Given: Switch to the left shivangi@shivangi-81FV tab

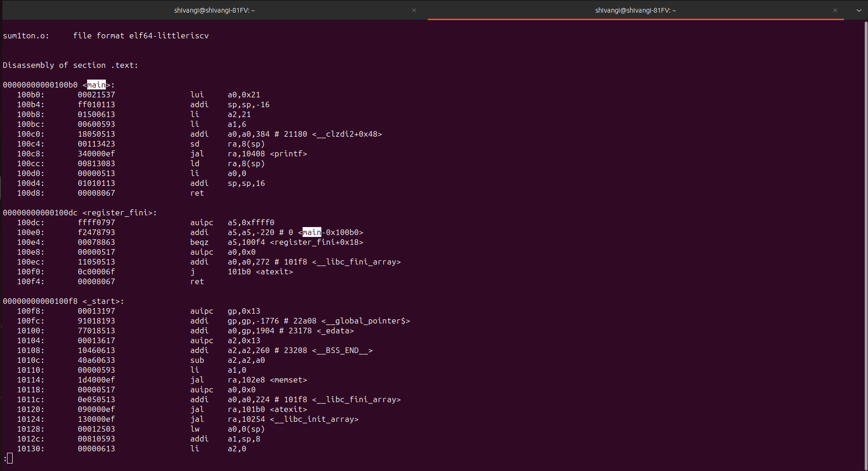Looking at the screenshot, I should pos(215,10).
